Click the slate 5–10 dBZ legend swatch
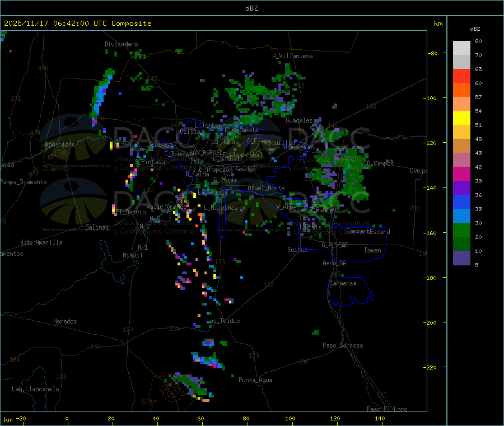The height and width of the screenshot is (426, 504). pos(461,258)
